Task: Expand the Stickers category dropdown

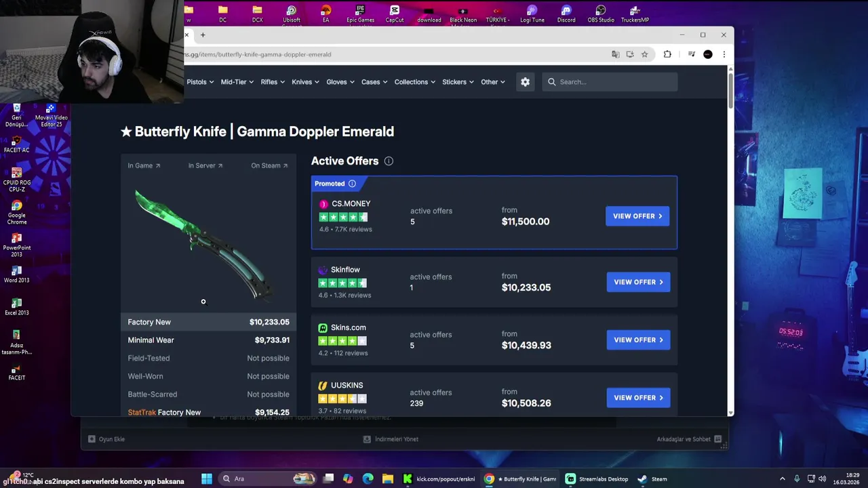Action: 458,82
